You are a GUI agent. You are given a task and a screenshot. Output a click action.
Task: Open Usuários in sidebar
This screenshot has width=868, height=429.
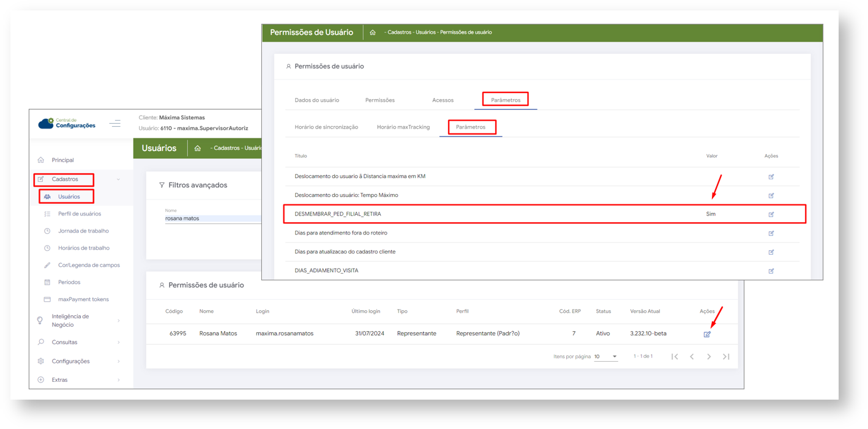(x=69, y=196)
